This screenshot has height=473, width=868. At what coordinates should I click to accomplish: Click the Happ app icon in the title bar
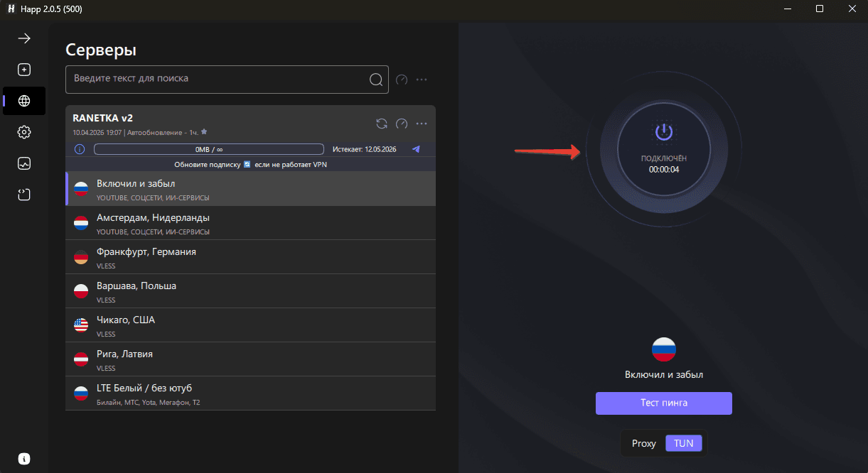[11, 9]
